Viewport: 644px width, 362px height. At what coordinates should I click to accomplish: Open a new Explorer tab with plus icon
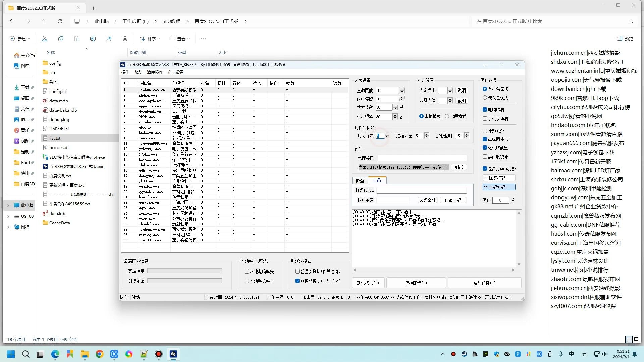(x=94, y=8)
